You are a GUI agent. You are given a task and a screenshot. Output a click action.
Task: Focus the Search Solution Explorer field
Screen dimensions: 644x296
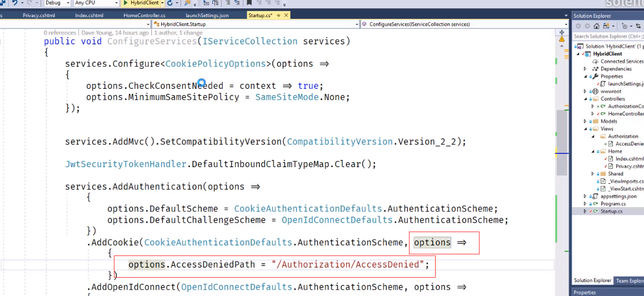(x=608, y=37)
